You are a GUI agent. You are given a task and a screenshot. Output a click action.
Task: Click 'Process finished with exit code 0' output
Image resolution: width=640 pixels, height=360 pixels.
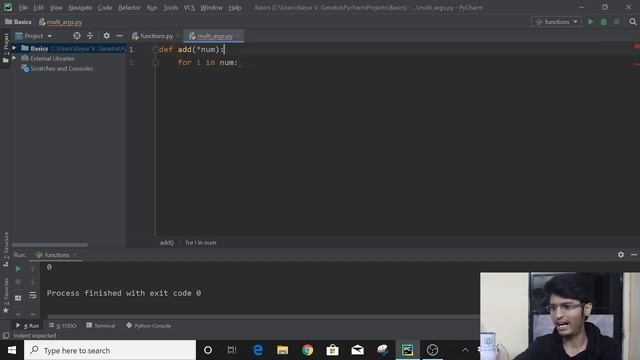coord(124,293)
